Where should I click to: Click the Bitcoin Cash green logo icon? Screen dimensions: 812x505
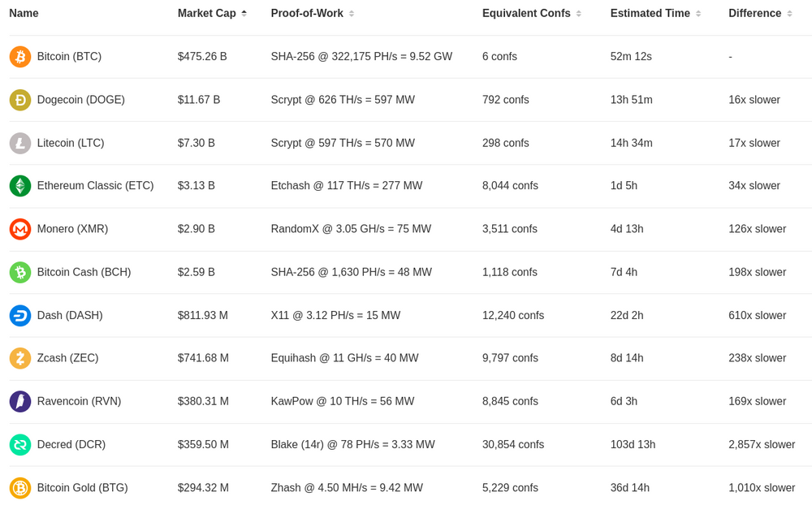(x=20, y=272)
